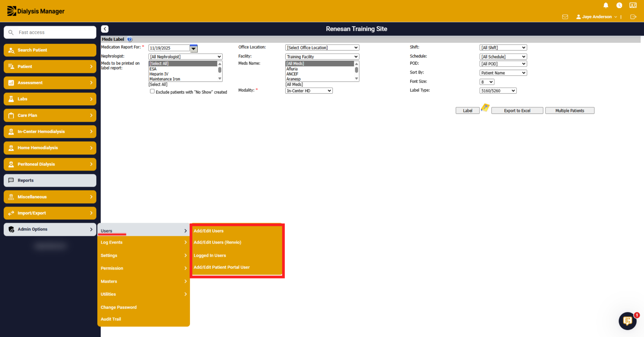
Task: Open the mail envelope icon
Action: pyautogui.click(x=565, y=17)
